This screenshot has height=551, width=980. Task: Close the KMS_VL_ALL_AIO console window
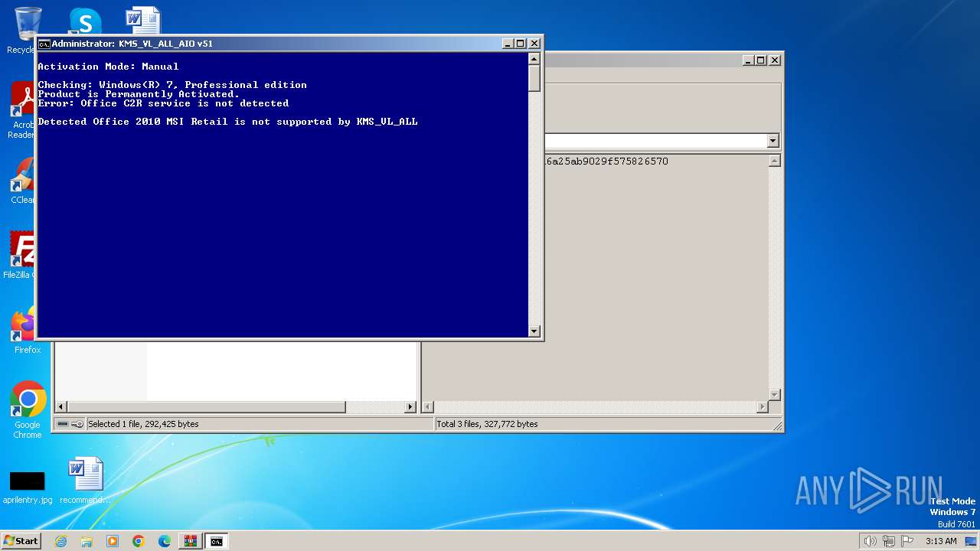[534, 44]
